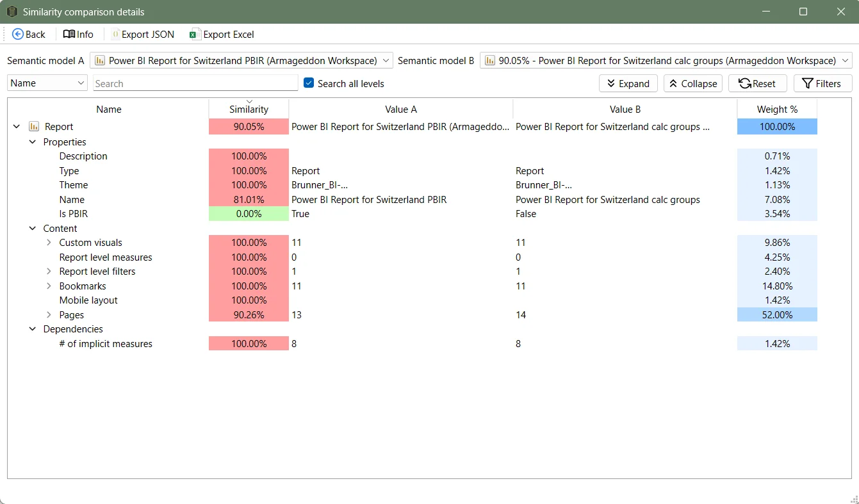Click the Export JSON braces icon
The image size is (859, 504).
click(115, 34)
